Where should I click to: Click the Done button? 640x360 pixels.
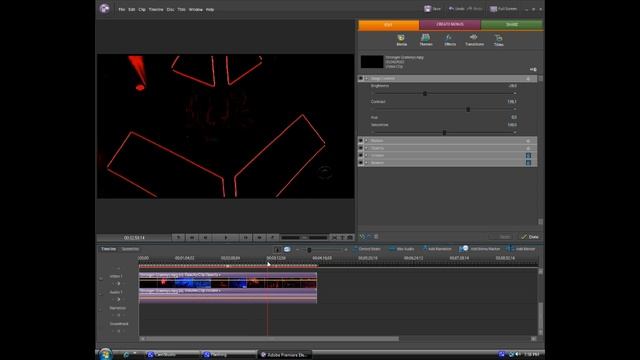[530, 237]
